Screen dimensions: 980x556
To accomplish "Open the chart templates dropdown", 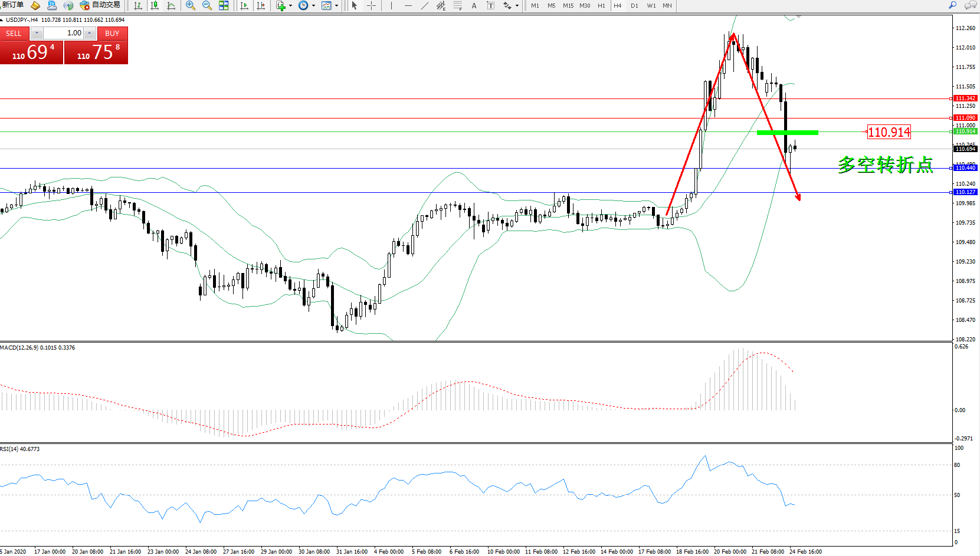I will pos(336,6).
